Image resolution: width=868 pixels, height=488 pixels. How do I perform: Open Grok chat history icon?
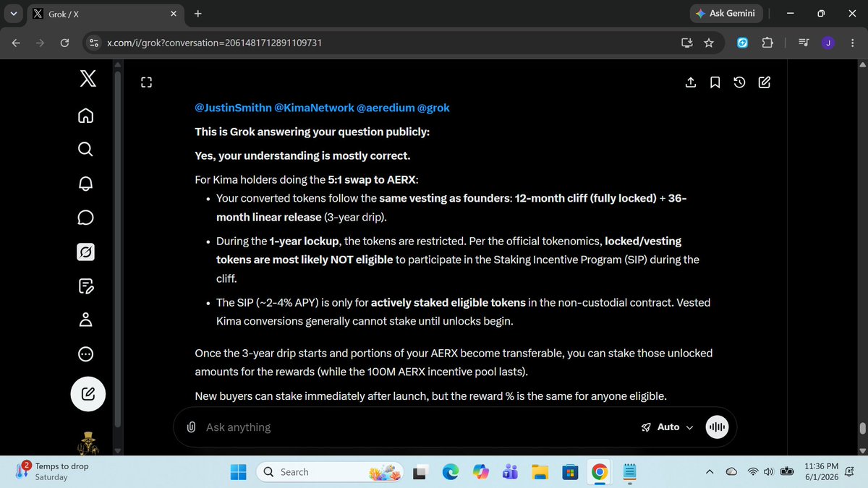739,82
